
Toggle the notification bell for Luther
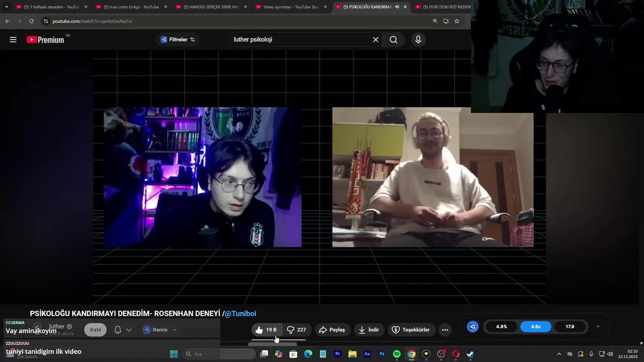(118, 330)
